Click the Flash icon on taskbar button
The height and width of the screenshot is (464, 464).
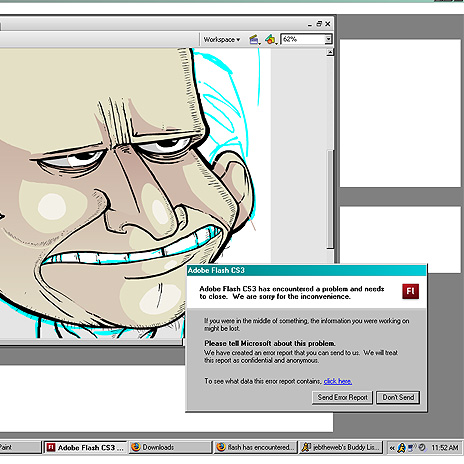(51, 447)
